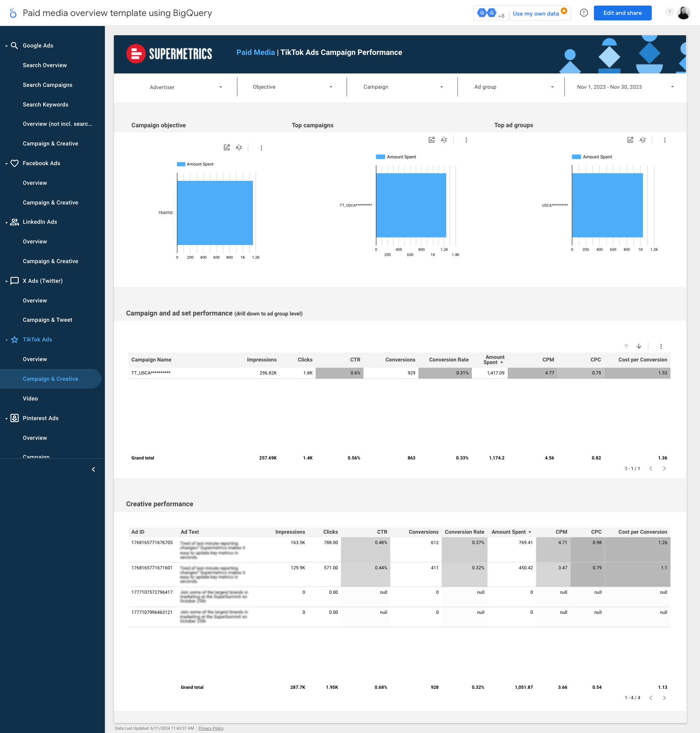
Task: Sort creative table by Amount Spent header
Action: [508, 532]
